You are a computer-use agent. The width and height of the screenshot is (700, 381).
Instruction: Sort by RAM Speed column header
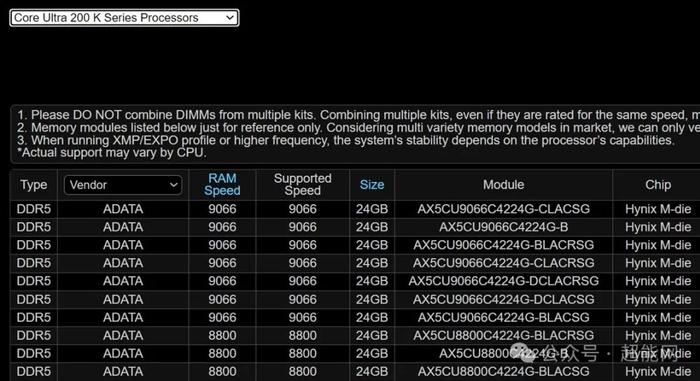(x=222, y=184)
